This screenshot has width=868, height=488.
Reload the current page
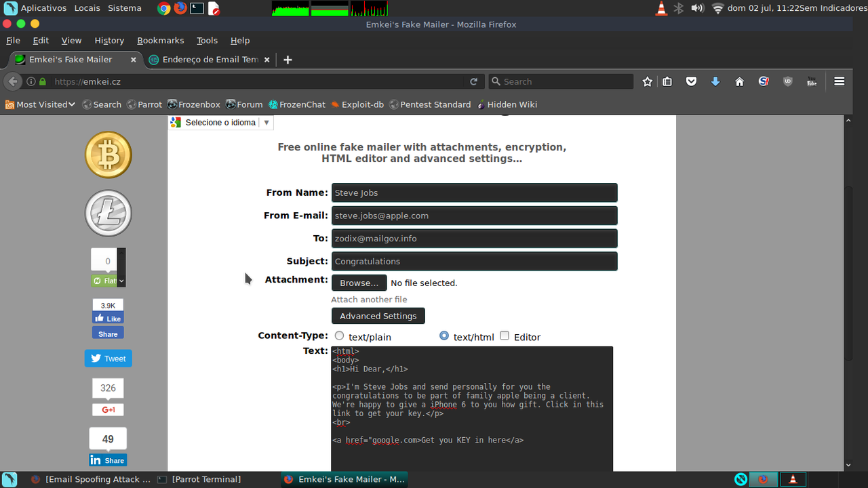click(x=473, y=81)
